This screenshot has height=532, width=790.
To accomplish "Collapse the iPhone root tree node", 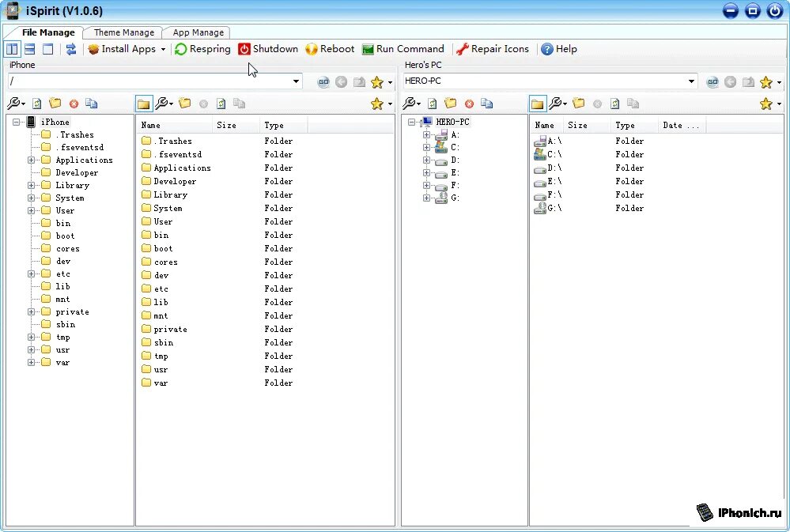I will [16, 122].
